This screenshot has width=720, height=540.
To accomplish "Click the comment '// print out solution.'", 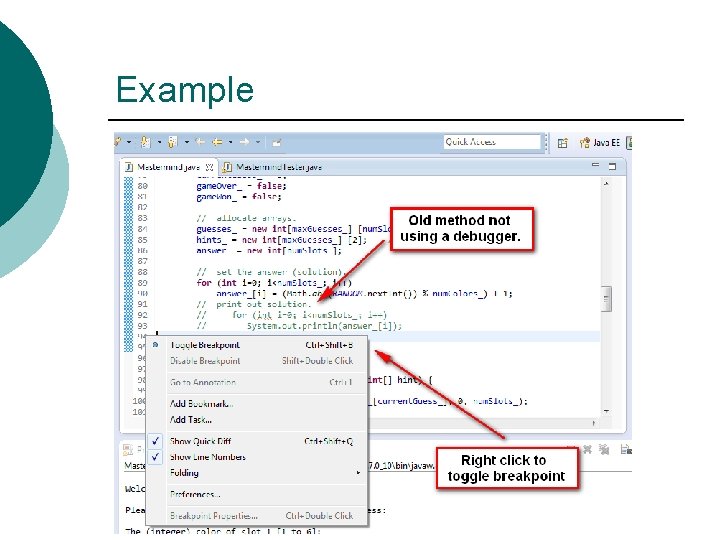I will pos(254,304).
